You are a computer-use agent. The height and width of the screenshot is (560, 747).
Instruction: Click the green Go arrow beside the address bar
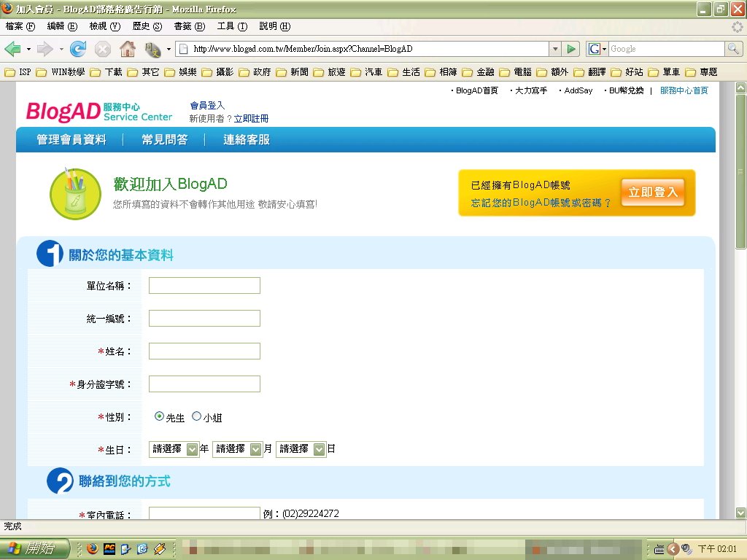(570, 49)
